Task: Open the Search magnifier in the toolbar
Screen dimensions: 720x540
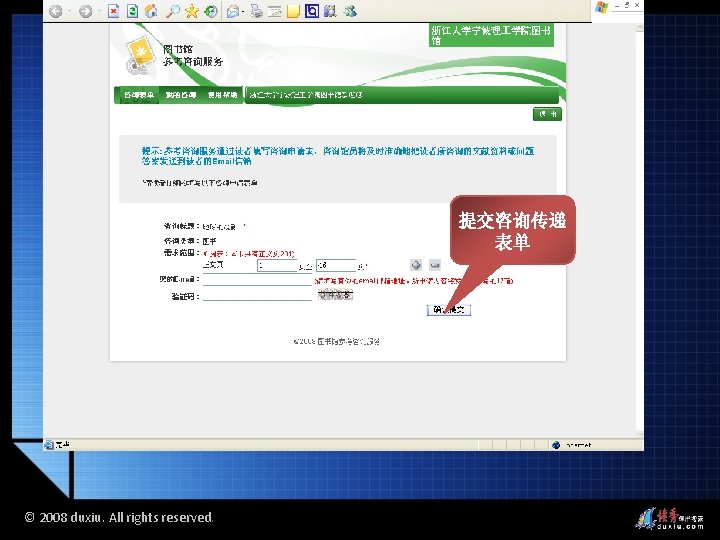Action: pyautogui.click(x=173, y=11)
